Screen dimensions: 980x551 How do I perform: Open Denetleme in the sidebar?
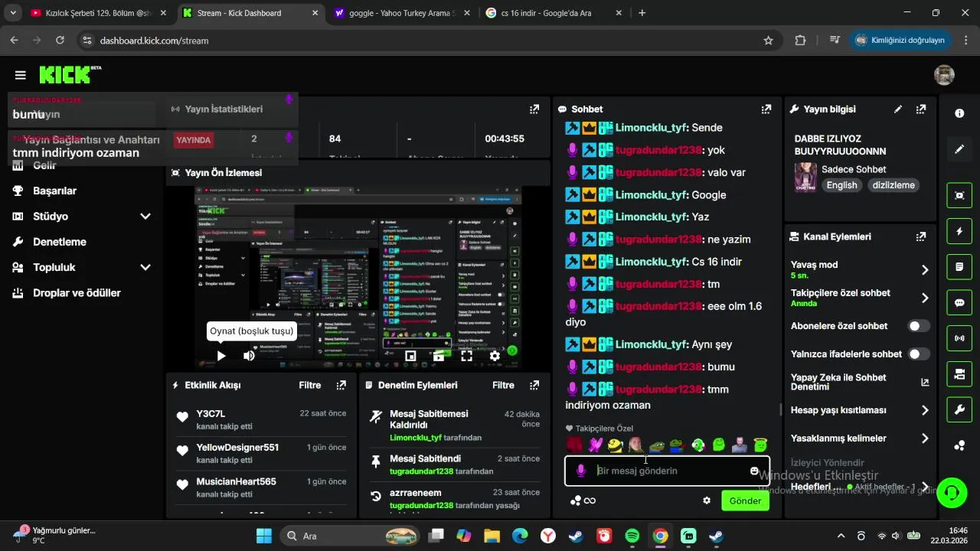tap(59, 242)
